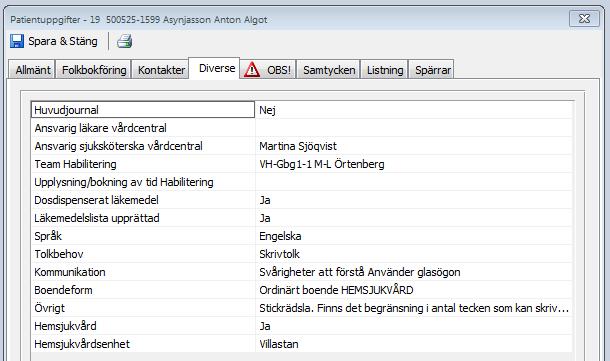The width and height of the screenshot is (610, 361).
Task: Select the Dosdispenserat läkemedel label
Action: pos(96,200)
